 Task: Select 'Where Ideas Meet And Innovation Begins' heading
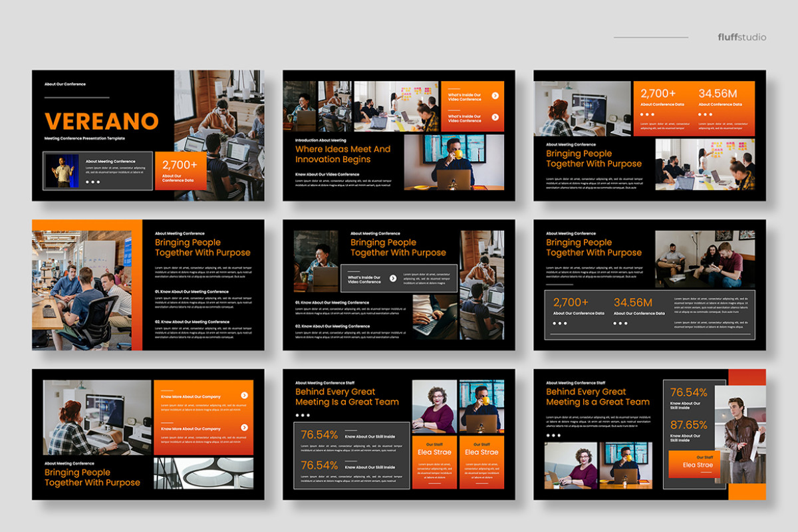tap(343, 154)
